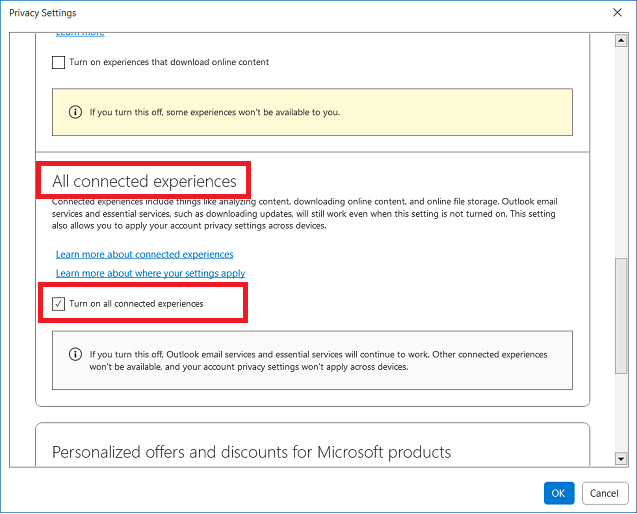The width and height of the screenshot is (637, 514).
Task: Click the gray notice about Outlook email services
Action: click(312, 360)
